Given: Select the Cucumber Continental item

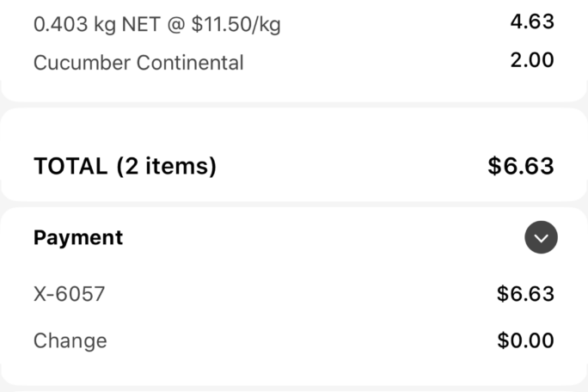Looking at the screenshot, I should (x=138, y=63).
